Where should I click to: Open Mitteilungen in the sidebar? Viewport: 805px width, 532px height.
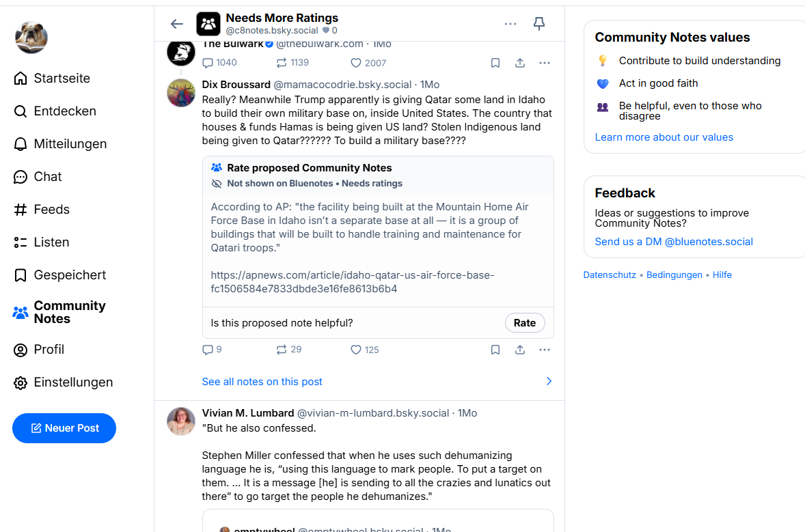pos(61,144)
